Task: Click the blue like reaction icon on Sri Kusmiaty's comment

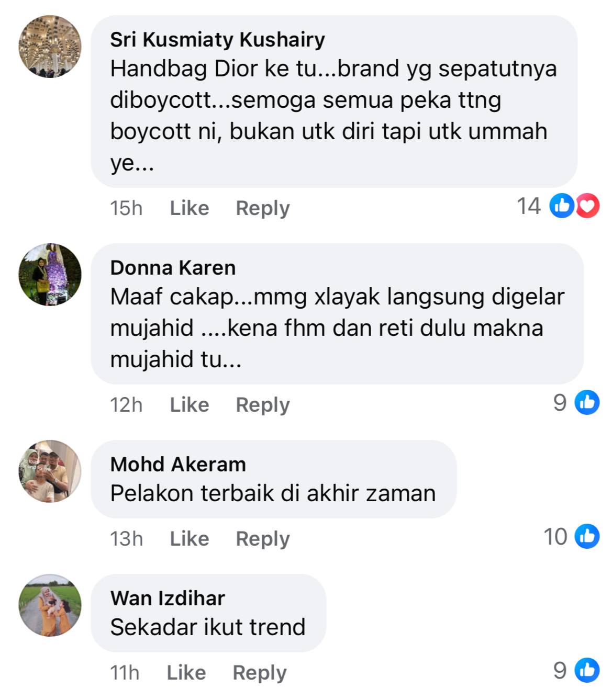Action: coord(561,206)
